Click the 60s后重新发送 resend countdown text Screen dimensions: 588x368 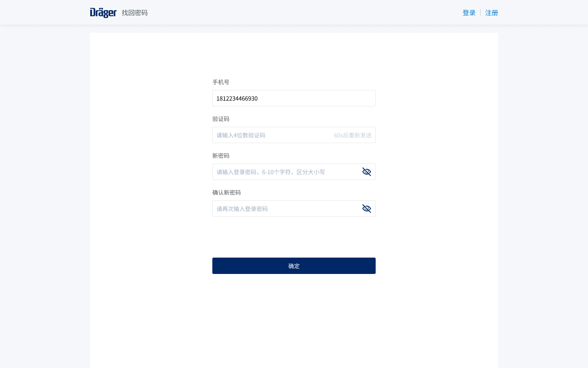click(352, 135)
